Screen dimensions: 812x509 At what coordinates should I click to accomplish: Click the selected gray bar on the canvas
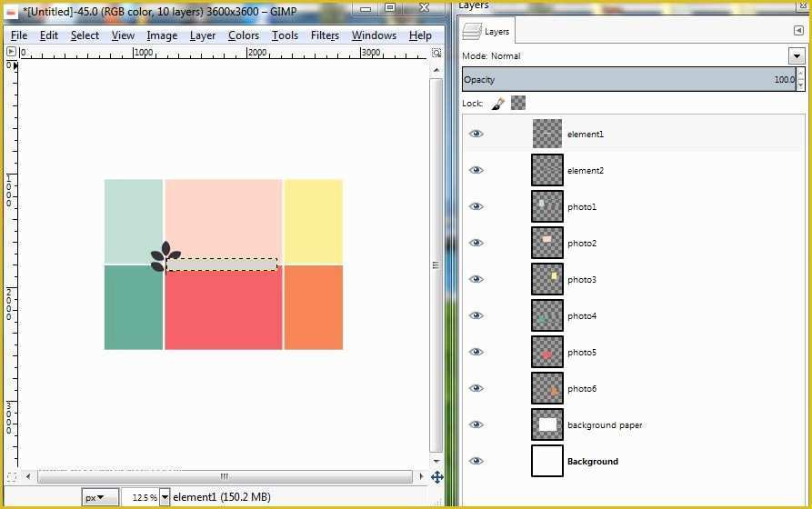coord(222,264)
